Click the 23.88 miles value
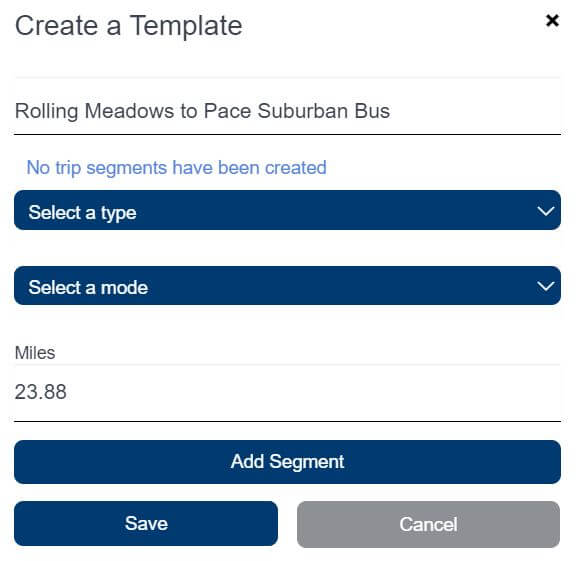 pos(41,392)
